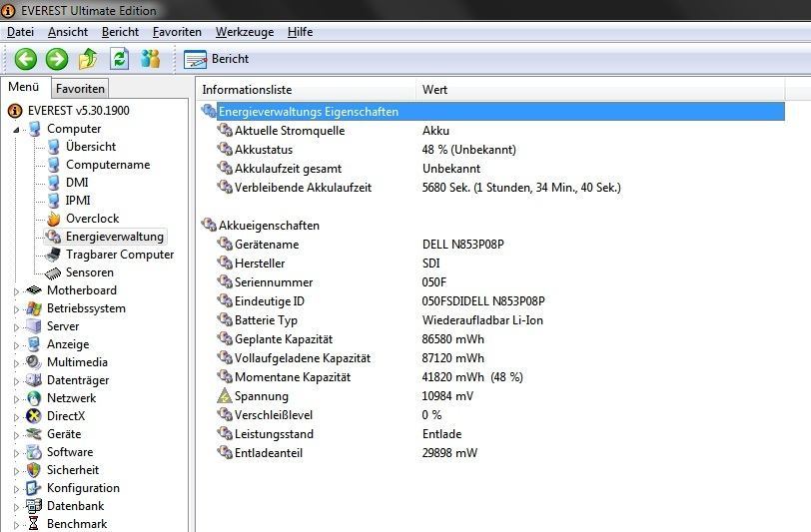Expand the Motherboard tree node

[17, 291]
